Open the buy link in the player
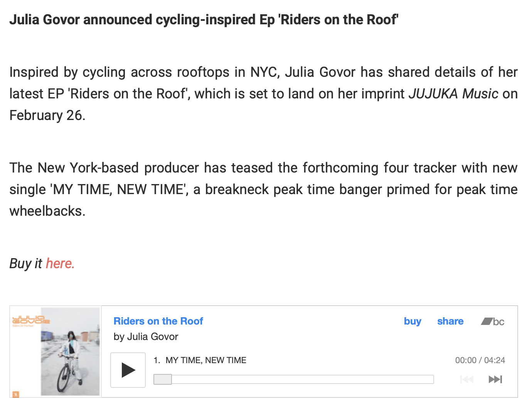 click(x=412, y=321)
